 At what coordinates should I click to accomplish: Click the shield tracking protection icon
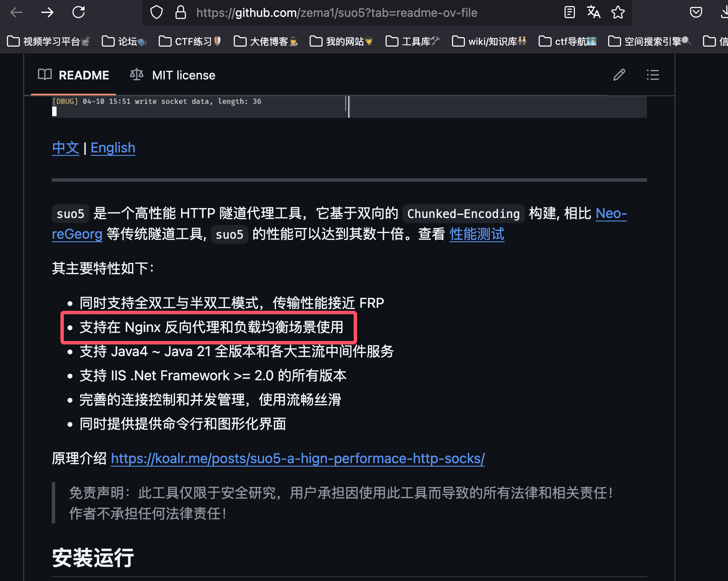[157, 13]
